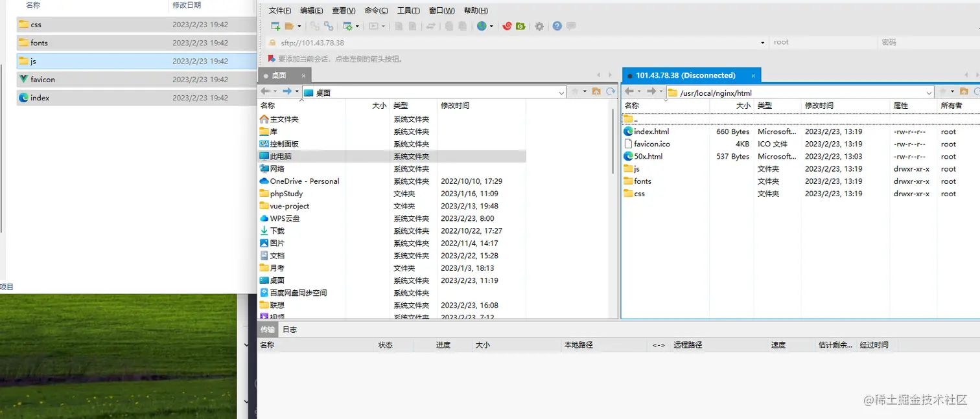The image size is (980, 419).
Task: Click the bookmark arrow icon to add session
Action: pos(272,58)
